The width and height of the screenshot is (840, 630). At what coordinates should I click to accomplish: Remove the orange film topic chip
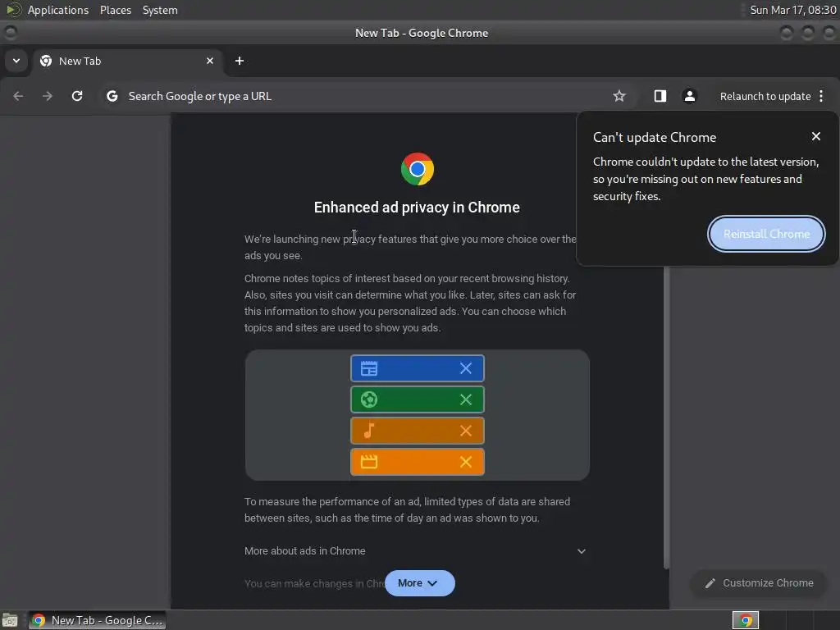[466, 462]
